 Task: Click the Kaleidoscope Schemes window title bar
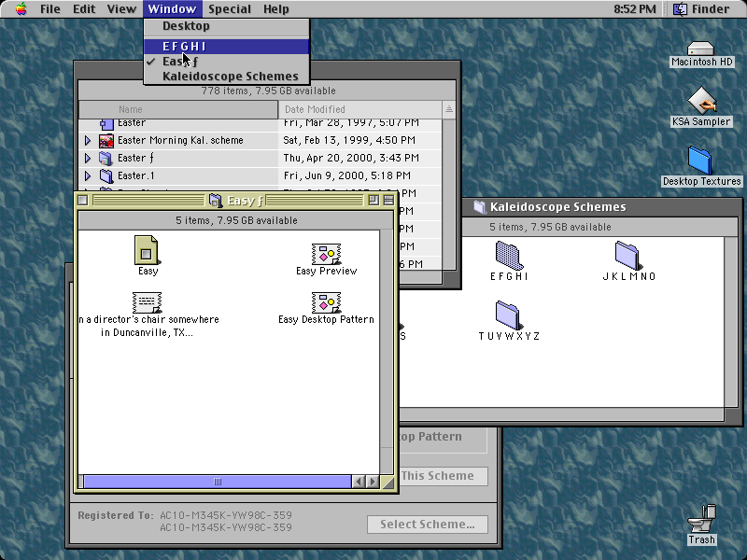tap(600, 206)
